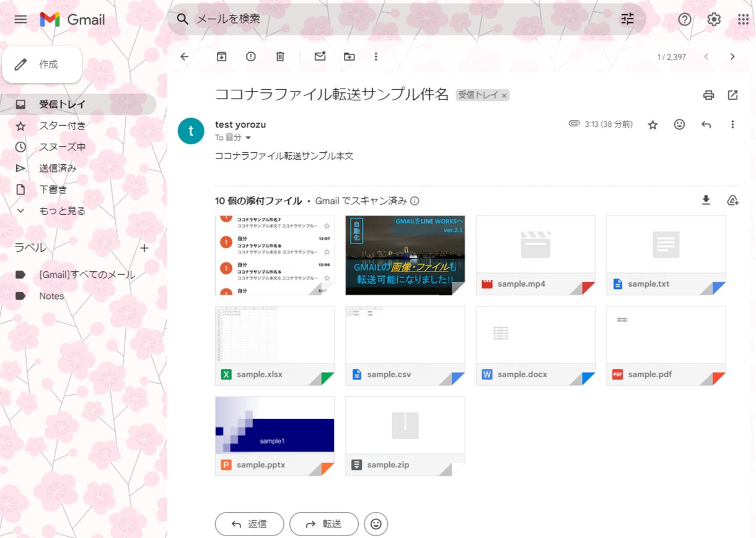Open the main menu hamburger icon
The height and width of the screenshot is (538, 756).
(x=20, y=19)
